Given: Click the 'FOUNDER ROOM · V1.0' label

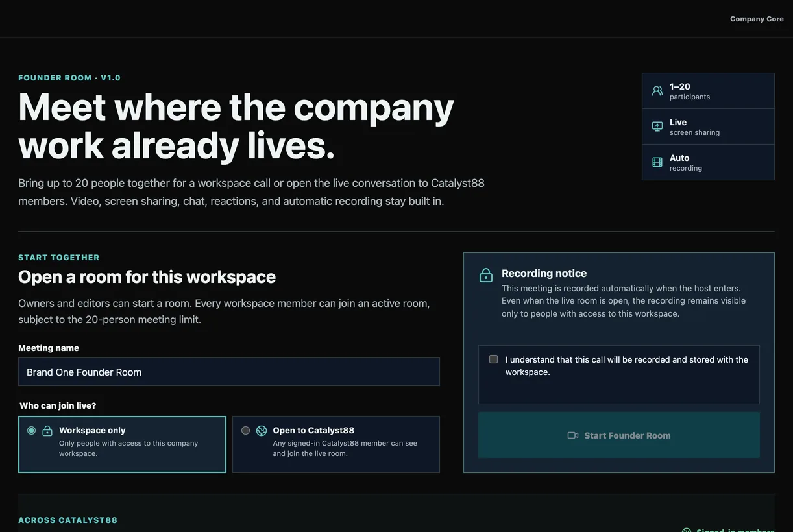Looking at the screenshot, I should 69,78.
